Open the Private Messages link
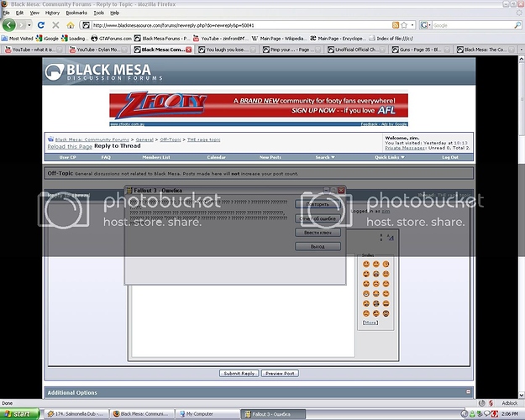Viewport: 525px width, 420px height. click(405, 148)
